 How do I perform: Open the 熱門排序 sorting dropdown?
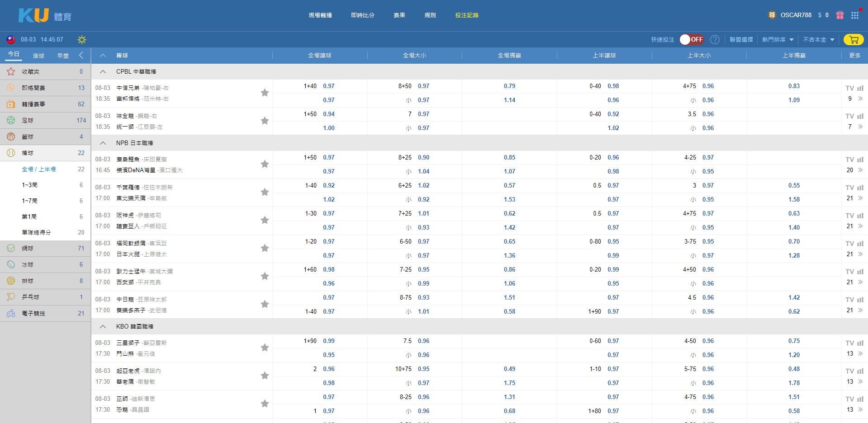(778, 40)
